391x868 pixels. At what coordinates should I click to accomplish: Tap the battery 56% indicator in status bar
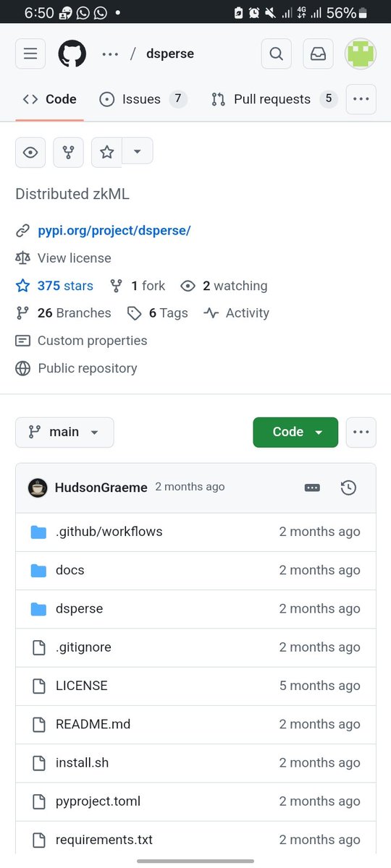[347, 12]
